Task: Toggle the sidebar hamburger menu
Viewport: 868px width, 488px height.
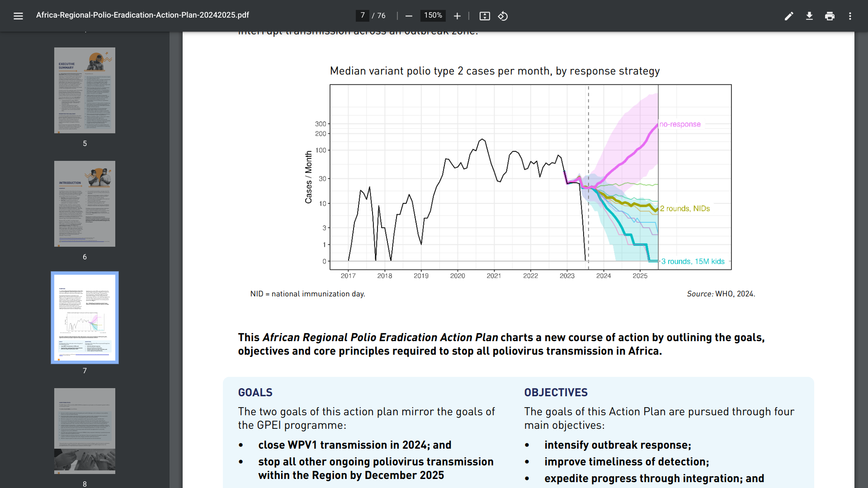Action: (18, 16)
